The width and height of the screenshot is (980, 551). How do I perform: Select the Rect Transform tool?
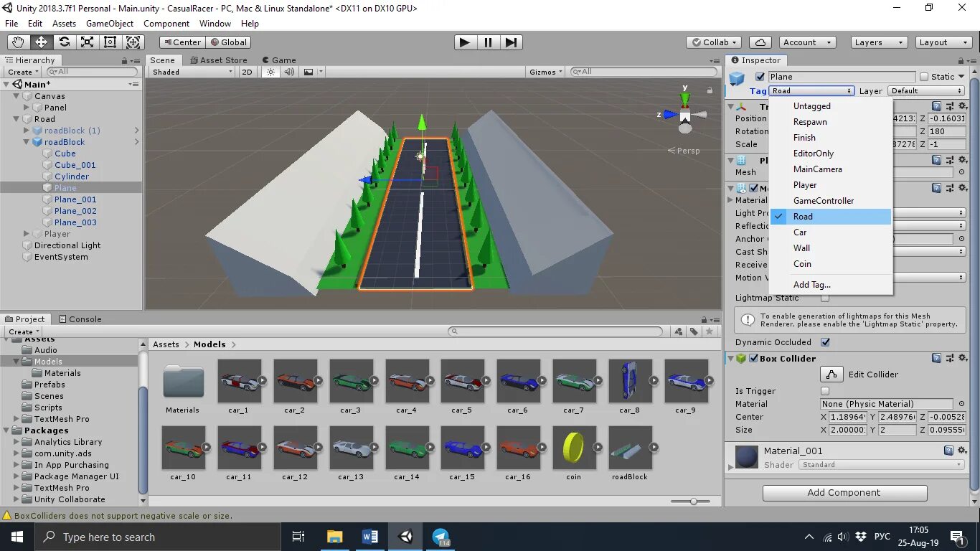pos(110,42)
